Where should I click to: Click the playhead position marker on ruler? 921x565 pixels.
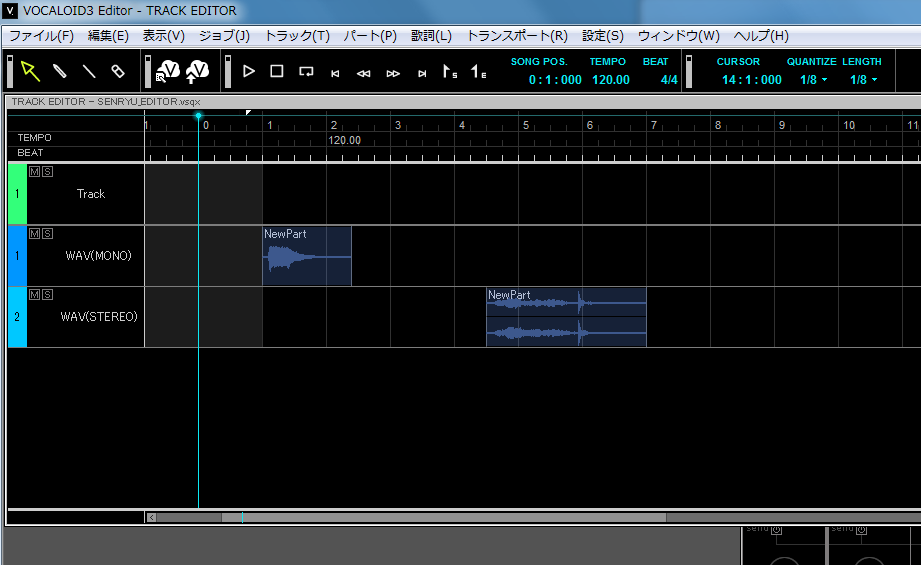[199, 116]
